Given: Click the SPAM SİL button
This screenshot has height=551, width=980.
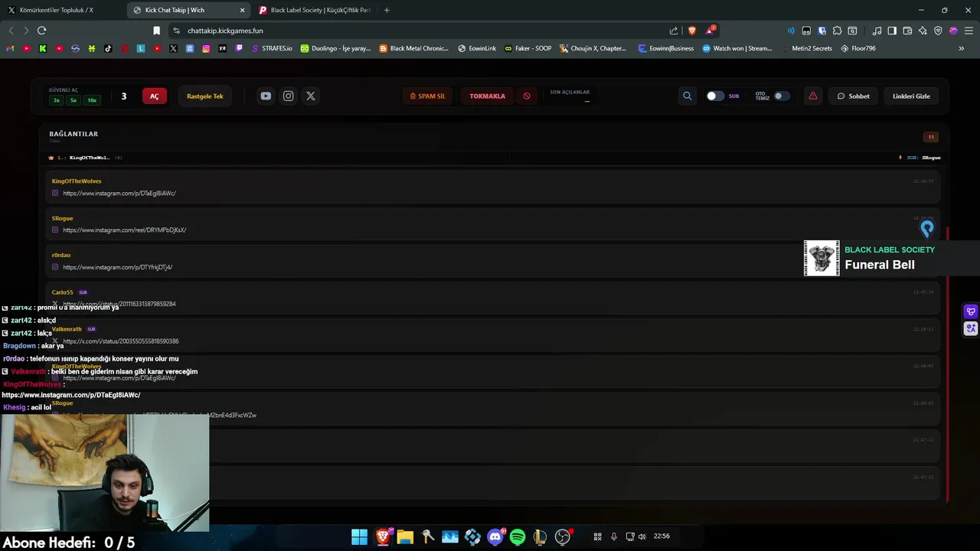Looking at the screenshot, I should click(x=427, y=96).
